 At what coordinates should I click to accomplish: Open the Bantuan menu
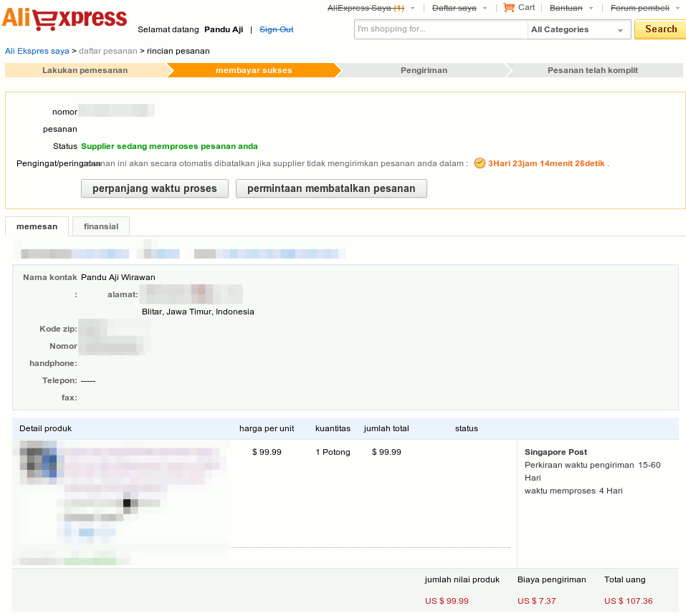[566, 8]
